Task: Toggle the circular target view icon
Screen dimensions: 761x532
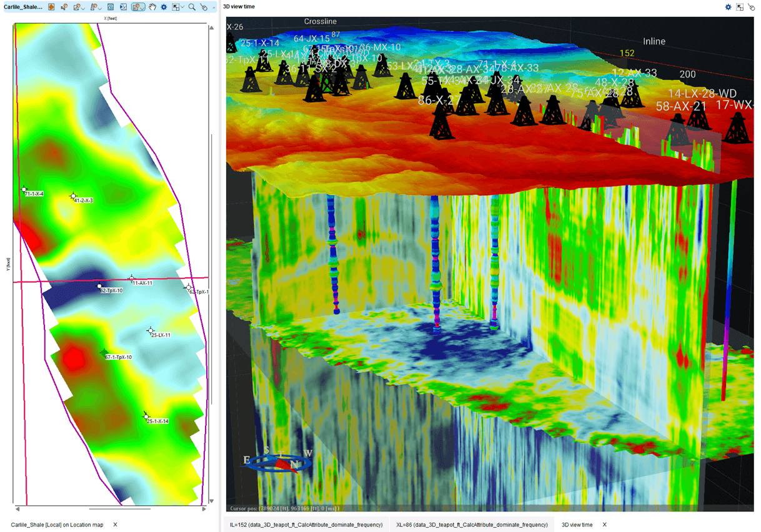Action: [110, 7]
